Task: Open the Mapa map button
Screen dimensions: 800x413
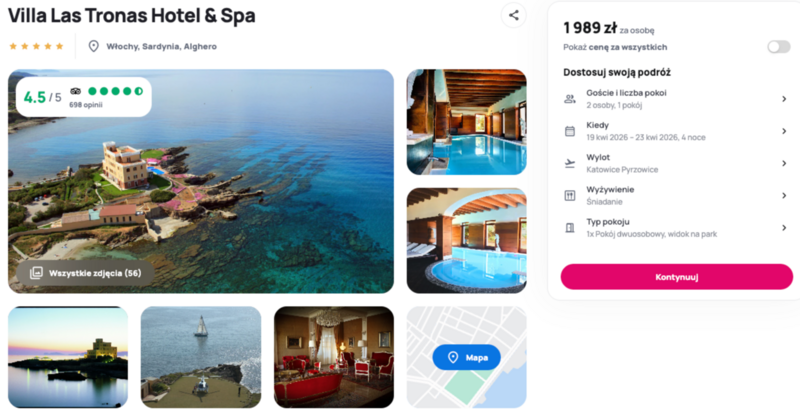Action: click(466, 358)
